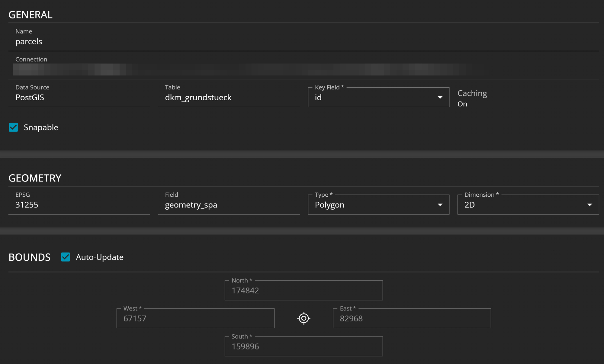Select the Data Source PostGIS field

coord(79,98)
